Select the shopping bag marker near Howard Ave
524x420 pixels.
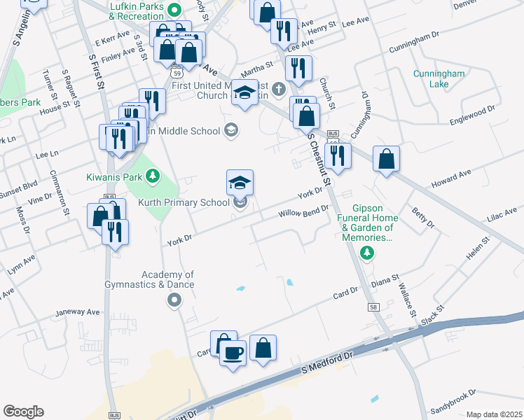(x=386, y=159)
